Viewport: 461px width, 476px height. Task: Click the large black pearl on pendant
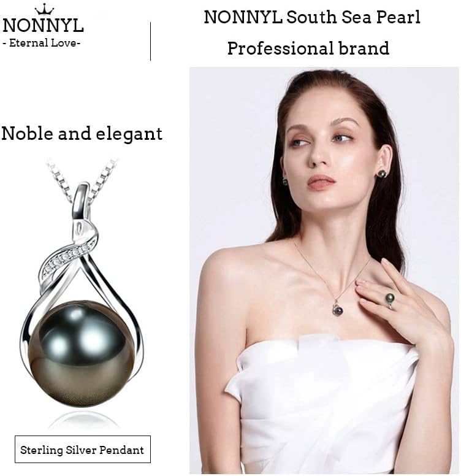pyautogui.click(x=82, y=354)
